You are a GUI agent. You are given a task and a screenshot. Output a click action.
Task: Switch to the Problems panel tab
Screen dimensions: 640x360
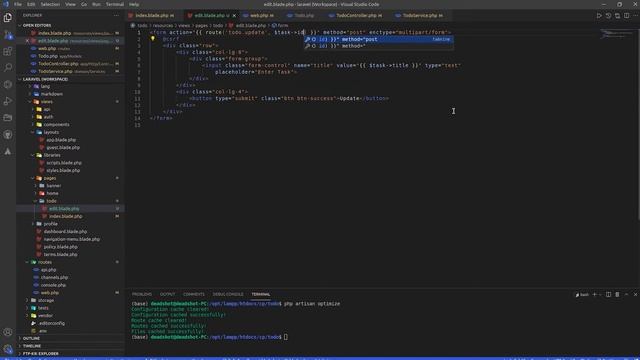coord(142,294)
